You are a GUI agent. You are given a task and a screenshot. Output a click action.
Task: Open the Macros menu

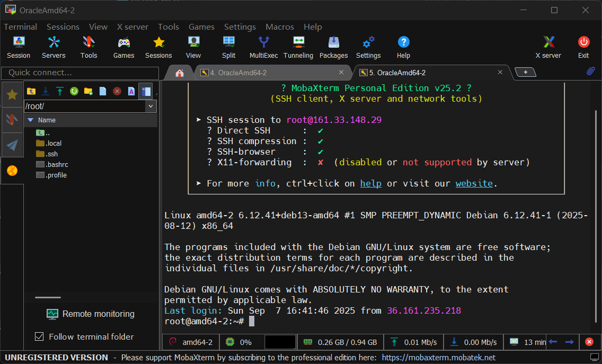tap(279, 26)
